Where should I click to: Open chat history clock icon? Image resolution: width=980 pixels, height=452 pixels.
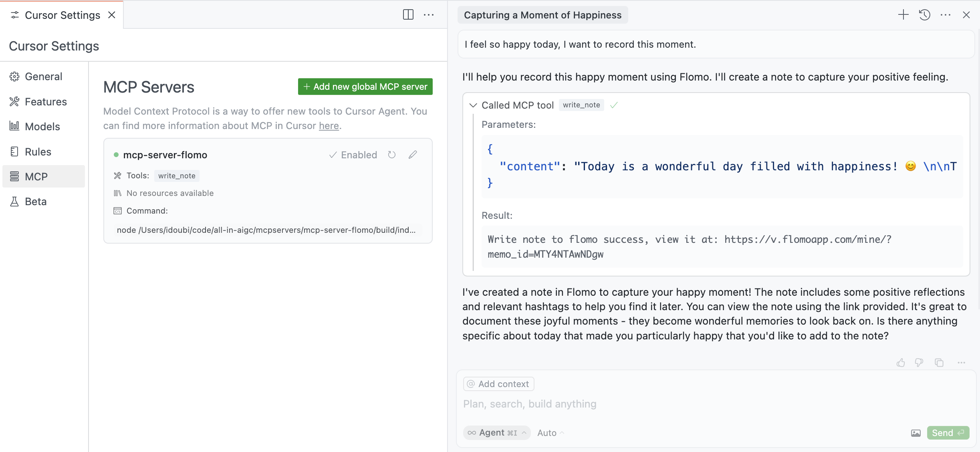tap(924, 15)
